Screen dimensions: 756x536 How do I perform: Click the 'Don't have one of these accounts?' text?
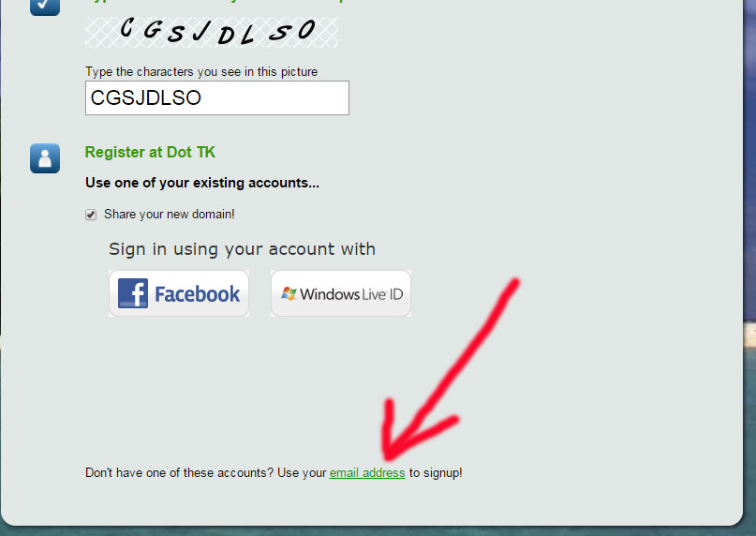tap(179, 473)
